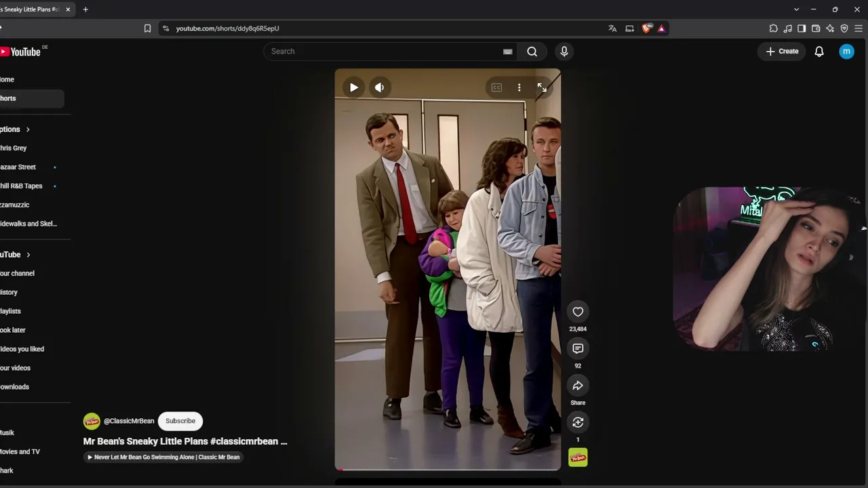The image size is (868, 488).
Task: Open the account avatar menu
Action: 847,52
